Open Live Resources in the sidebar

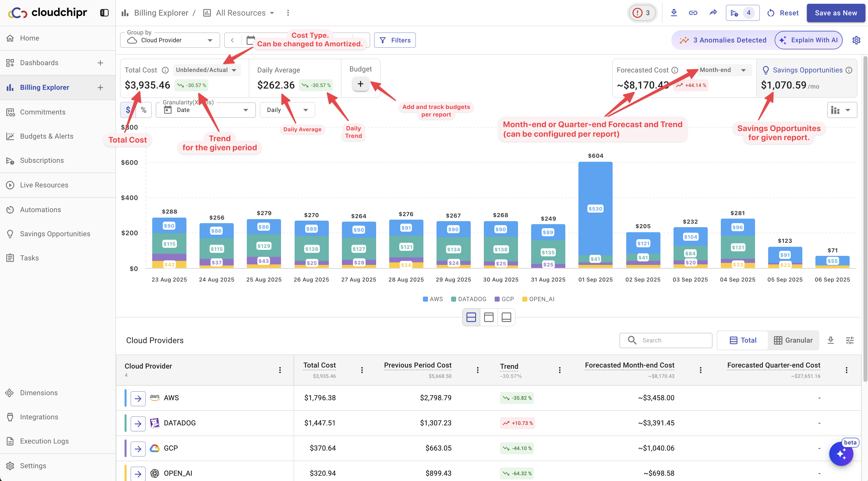coord(58,185)
